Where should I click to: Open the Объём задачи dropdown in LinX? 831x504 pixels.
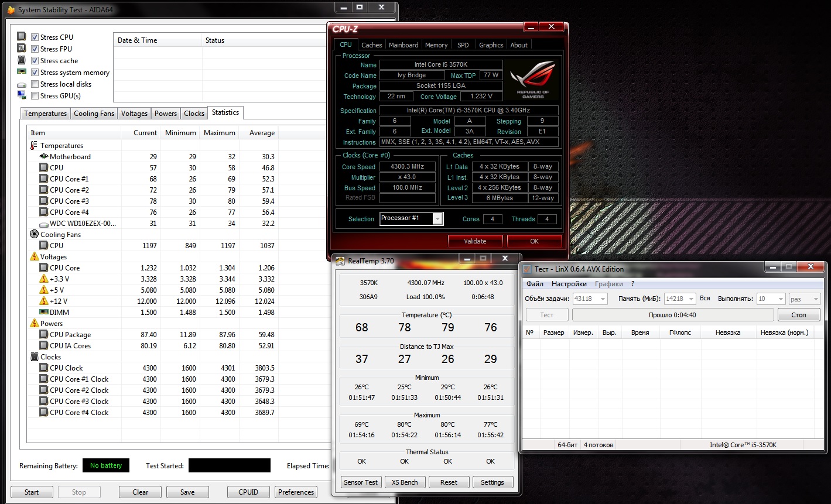(x=589, y=299)
